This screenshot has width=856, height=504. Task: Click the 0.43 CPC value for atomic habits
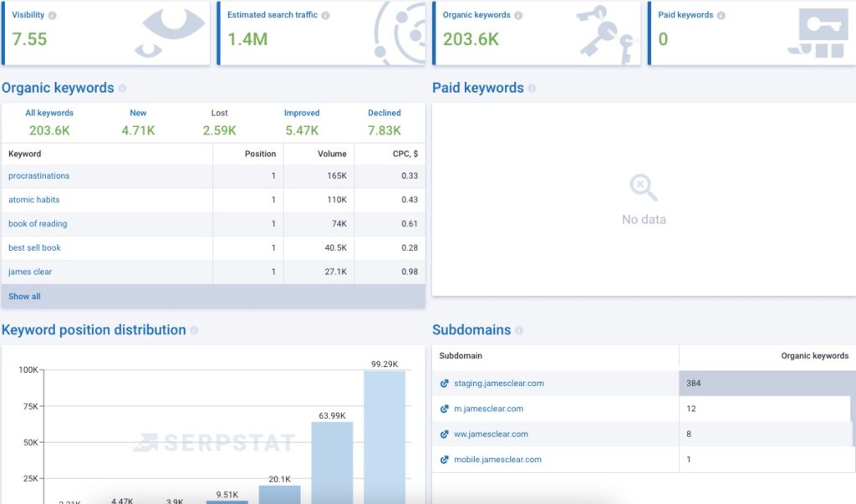tap(410, 200)
